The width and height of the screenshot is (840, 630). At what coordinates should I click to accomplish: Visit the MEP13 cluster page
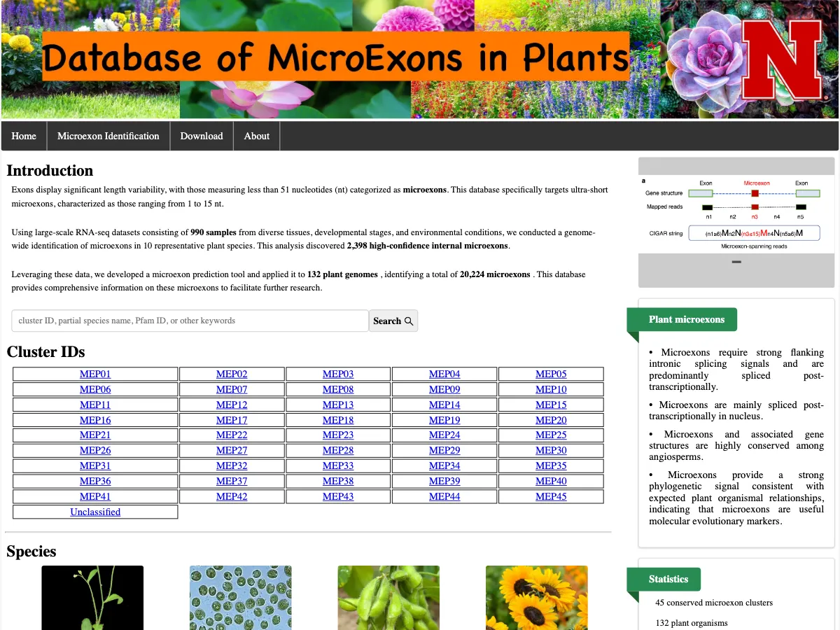pyautogui.click(x=338, y=405)
